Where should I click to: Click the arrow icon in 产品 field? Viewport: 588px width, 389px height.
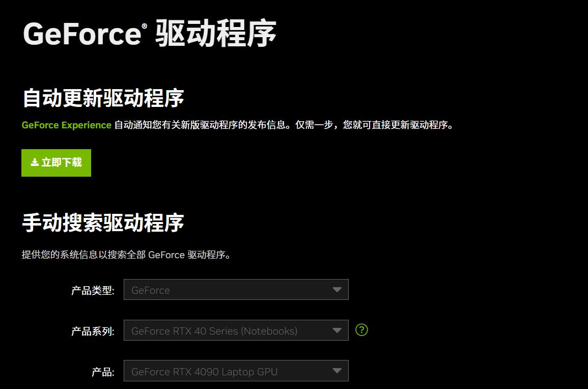(x=337, y=371)
